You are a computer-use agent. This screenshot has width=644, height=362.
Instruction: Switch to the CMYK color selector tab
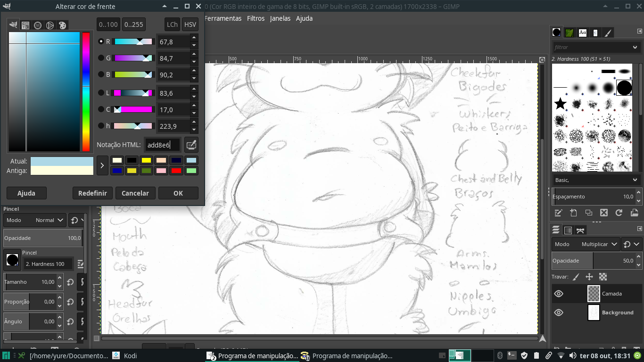click(25, 25)
